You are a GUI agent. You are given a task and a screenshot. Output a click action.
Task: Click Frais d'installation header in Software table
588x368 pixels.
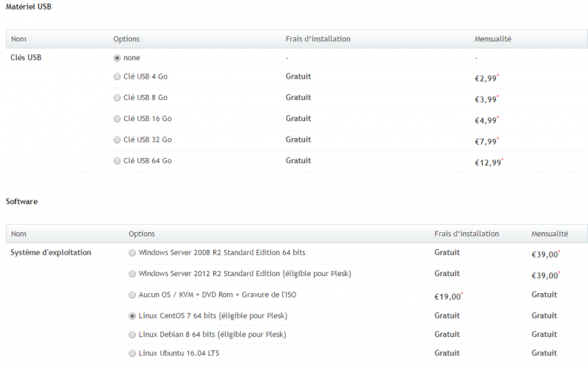pos(467,234)
